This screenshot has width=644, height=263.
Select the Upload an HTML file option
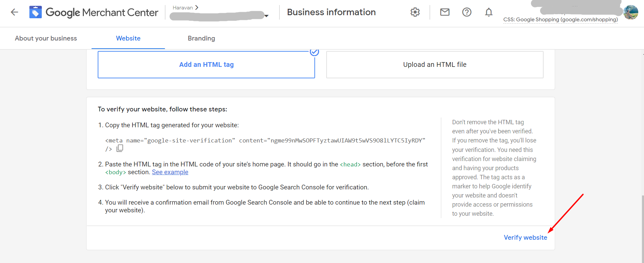tap(434, 64)
